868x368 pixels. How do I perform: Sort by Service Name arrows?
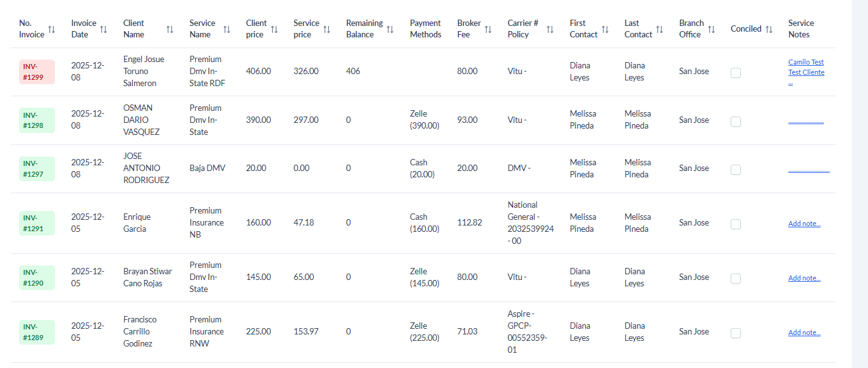click(x=226, y=29)
